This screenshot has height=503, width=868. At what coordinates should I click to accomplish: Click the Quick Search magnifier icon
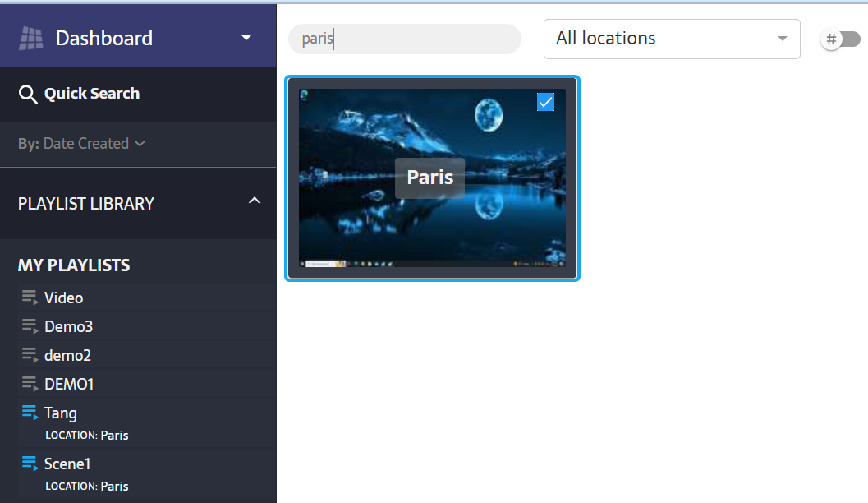click(x=28, y=95)
